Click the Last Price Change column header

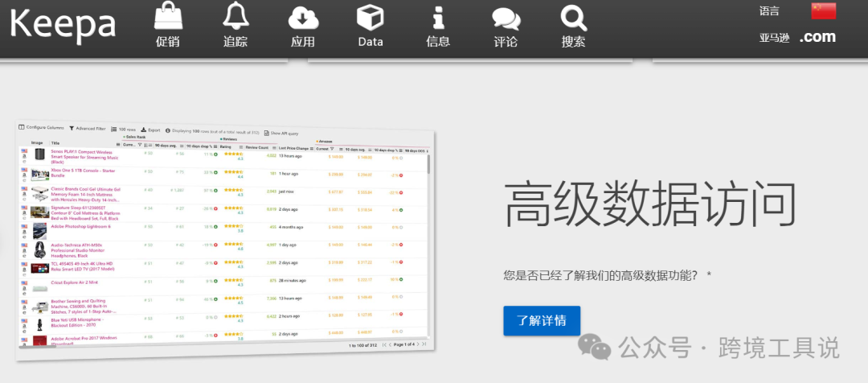click(x=293, y=149)
